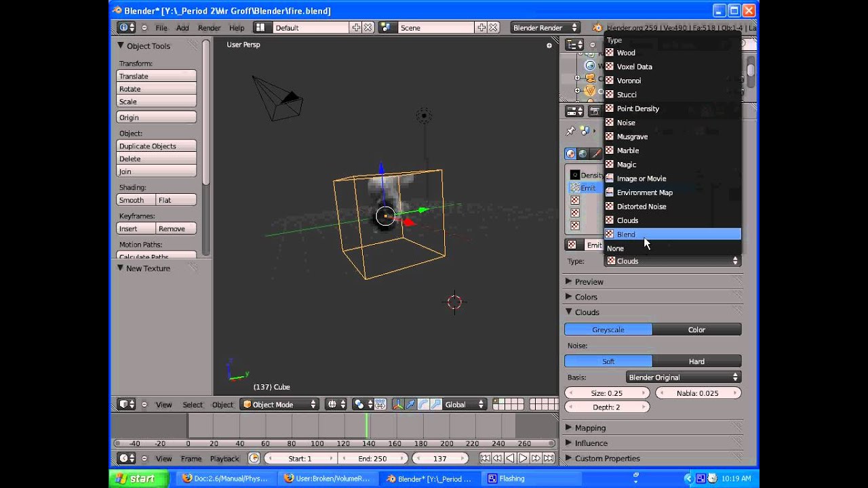Choose Clouds from the type list

tap(673, 220)
